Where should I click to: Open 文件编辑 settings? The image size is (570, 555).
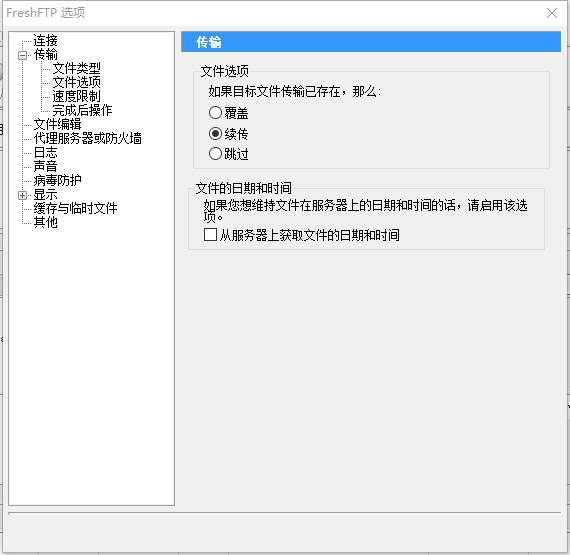(57, 124)
